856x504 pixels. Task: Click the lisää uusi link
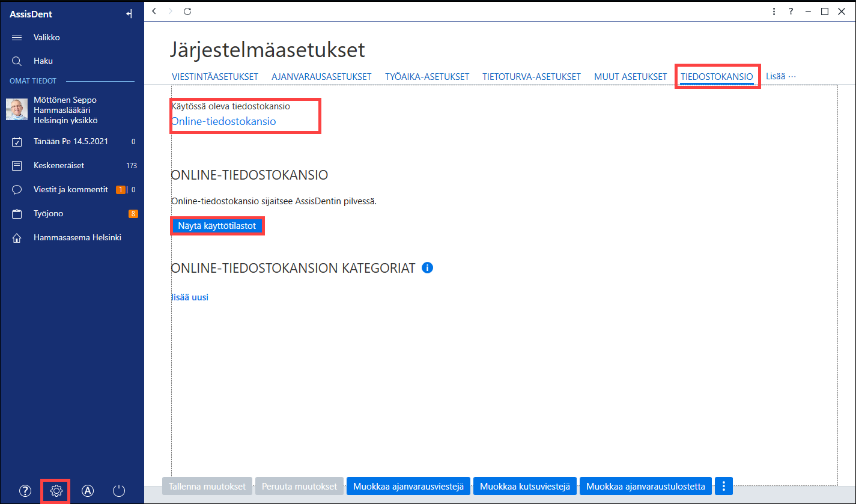point(190,297)
